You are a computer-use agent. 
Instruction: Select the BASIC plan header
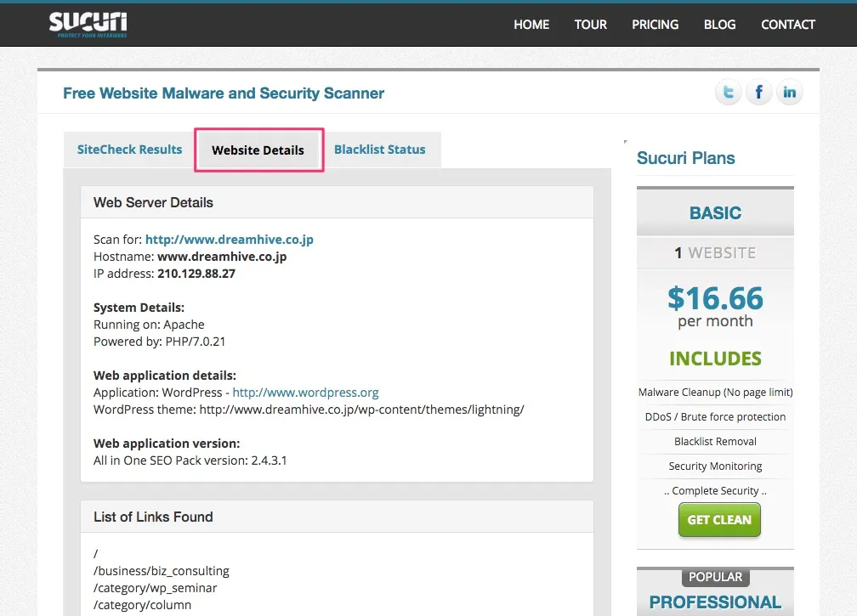[x=715, y=213]
